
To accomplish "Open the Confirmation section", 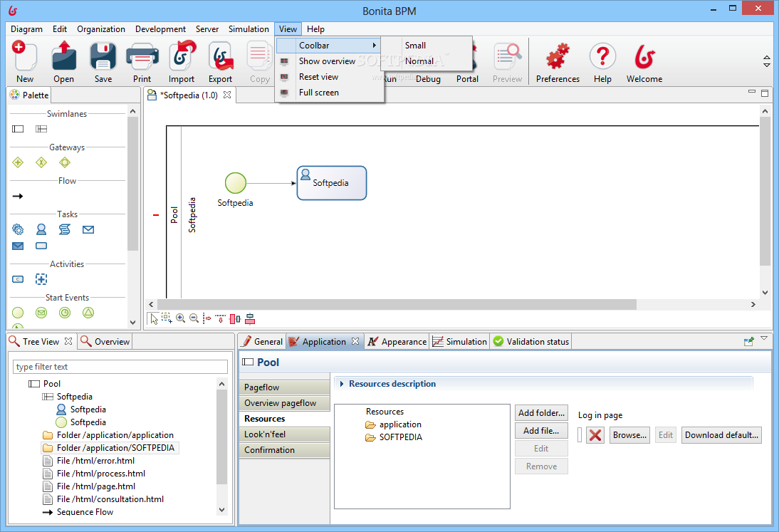I will (x=285, y=450).
